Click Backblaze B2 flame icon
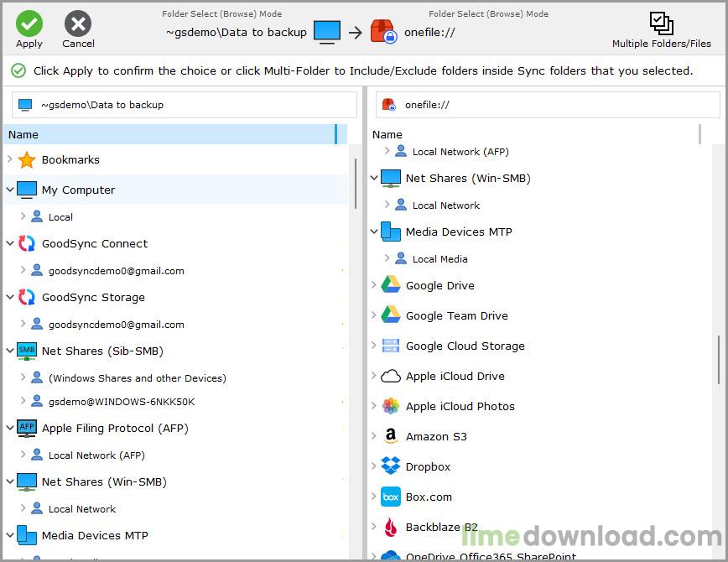The height and width of the screenshot is (562, 728). click(x=391, y=527)
